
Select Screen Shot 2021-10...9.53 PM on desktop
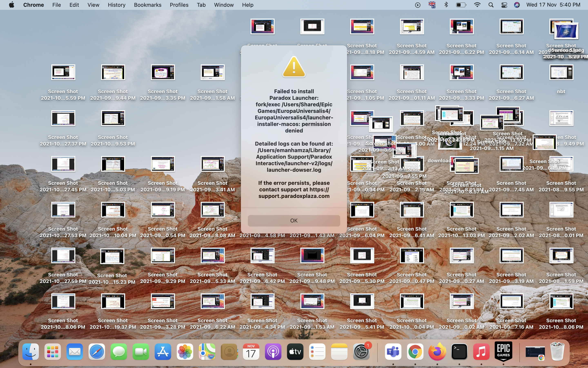(113, 118)
